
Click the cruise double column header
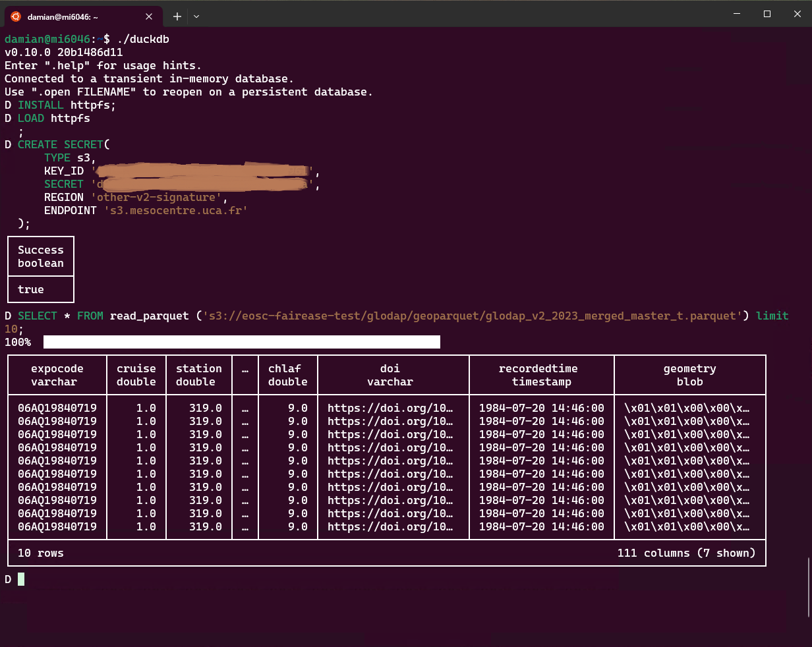tap(136, 374)
